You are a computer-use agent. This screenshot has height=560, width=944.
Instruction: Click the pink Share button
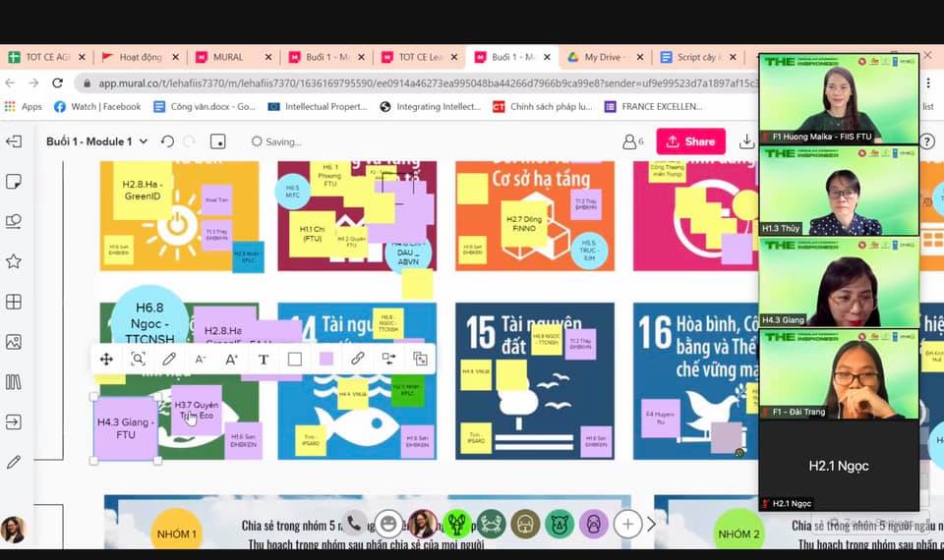(x=690, y=141)
